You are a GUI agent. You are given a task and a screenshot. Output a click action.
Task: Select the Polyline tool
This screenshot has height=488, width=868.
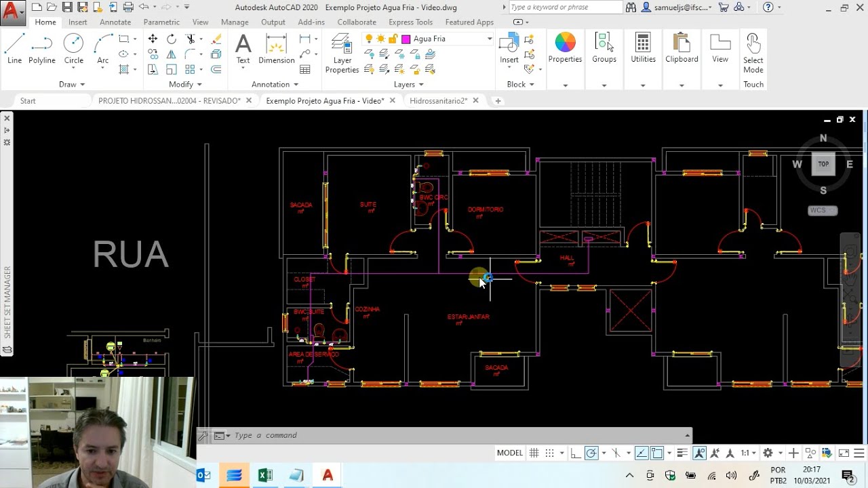tap(42, 48)
